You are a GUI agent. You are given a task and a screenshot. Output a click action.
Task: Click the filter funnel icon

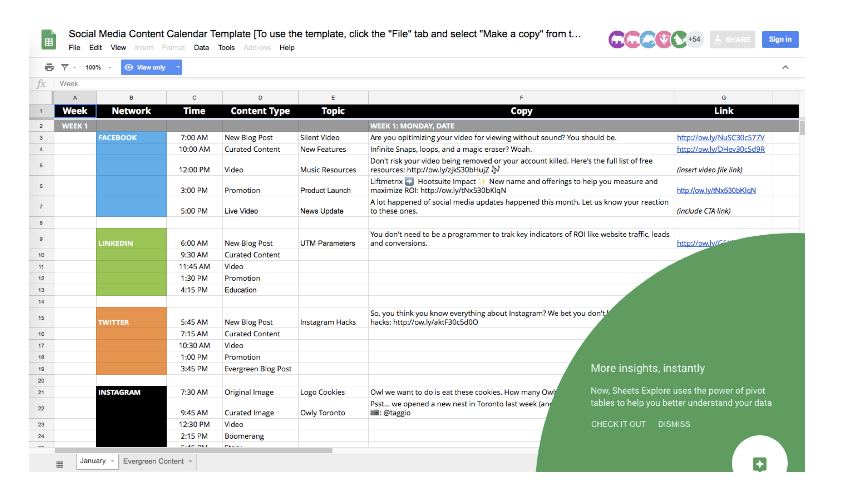pyautogui.click(x=65, y=67)
